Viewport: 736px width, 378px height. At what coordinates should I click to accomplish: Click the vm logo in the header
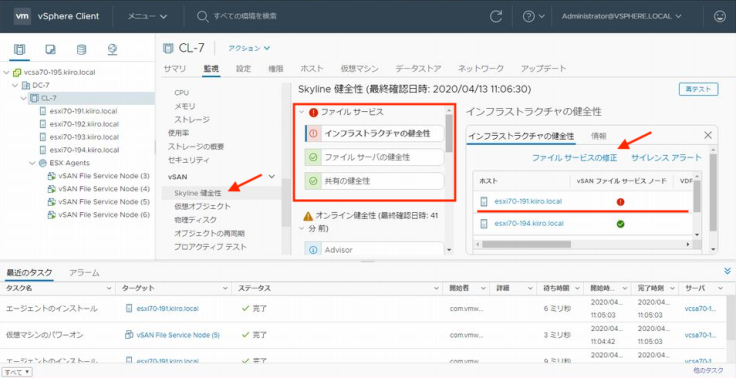click(22, 16)
